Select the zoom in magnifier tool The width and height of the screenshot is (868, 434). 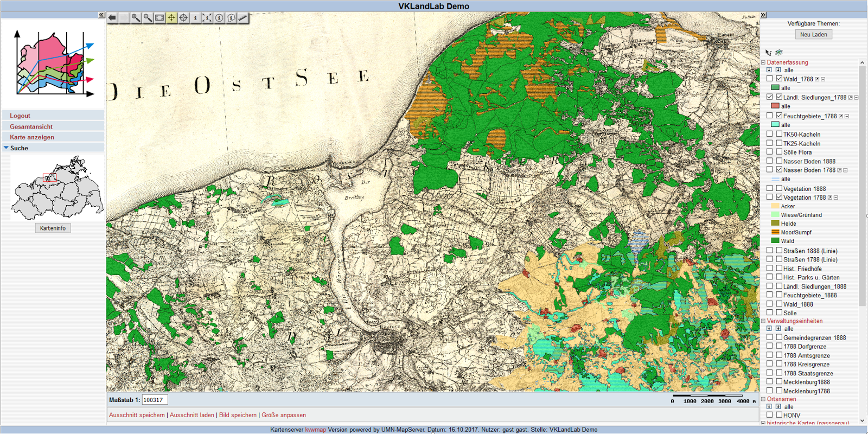click(136, 18)
